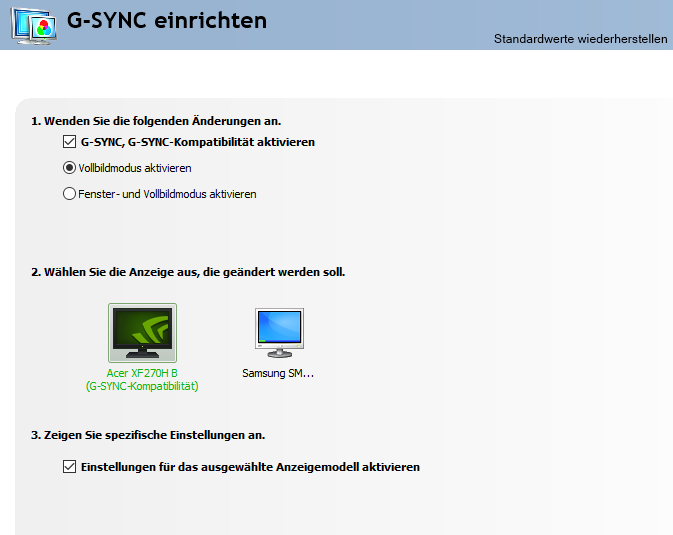Click the Samsung SM... label text
The image size is (673, 535).
pos(278,373)
